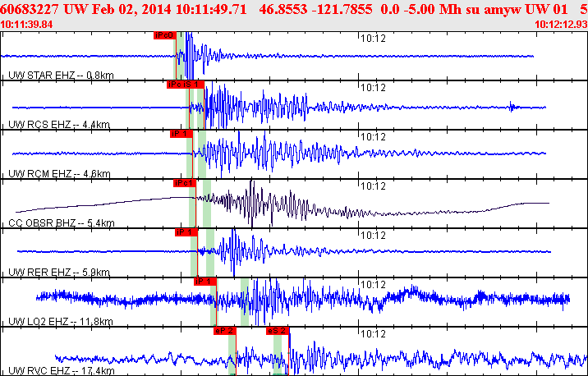Click the eS 2 pick flag on RVC trace
This screenshot has width=588, height=376.
point(277,330)
